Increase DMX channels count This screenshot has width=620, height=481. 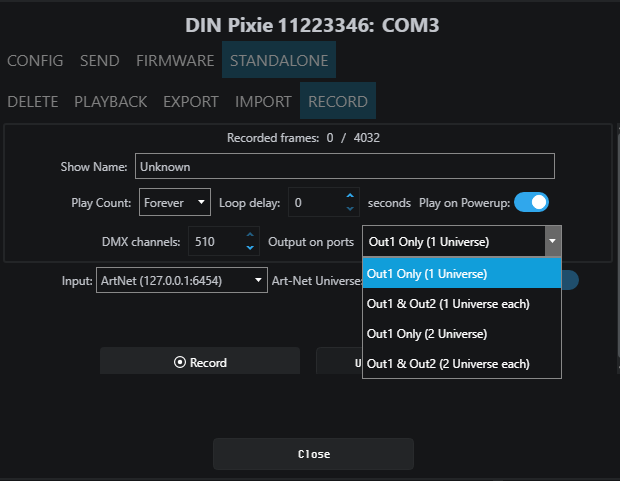point(250,235)
